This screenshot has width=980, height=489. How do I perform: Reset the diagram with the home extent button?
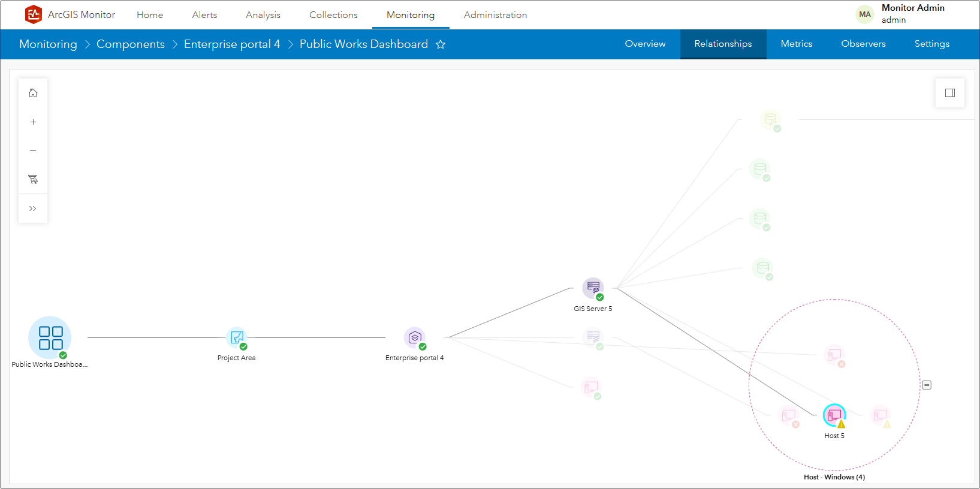point(33,93)
